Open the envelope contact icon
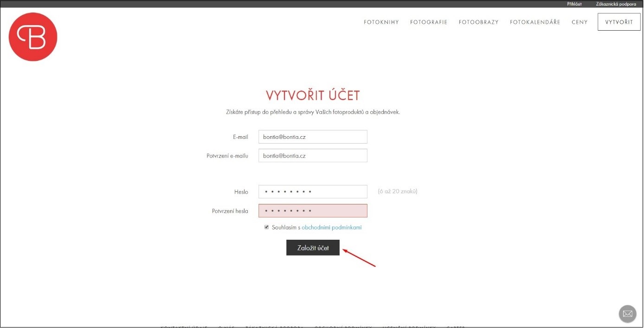This screenshot has width=644, height=328. (627, 314)
